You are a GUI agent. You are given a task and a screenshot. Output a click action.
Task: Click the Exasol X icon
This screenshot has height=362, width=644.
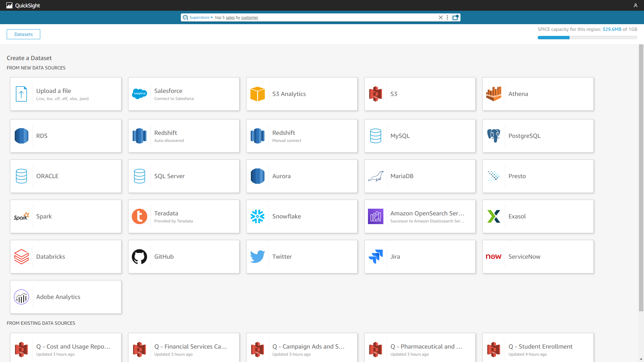pyautogui.click(x=494, y=216)
